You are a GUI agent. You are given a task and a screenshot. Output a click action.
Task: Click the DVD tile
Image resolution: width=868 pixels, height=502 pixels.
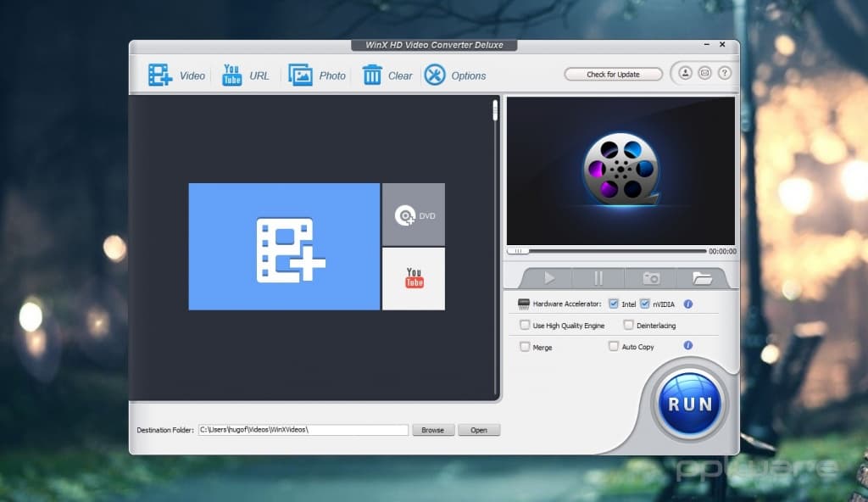tap(414, 215)
